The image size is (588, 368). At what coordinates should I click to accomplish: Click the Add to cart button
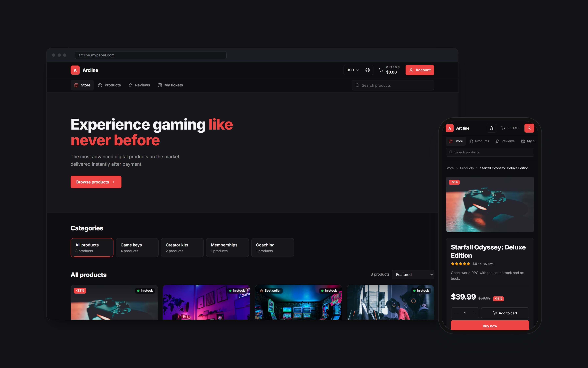[505, 313]
